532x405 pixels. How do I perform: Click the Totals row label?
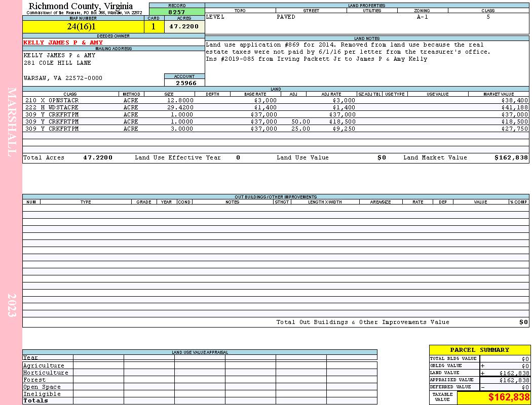(35, 400)
